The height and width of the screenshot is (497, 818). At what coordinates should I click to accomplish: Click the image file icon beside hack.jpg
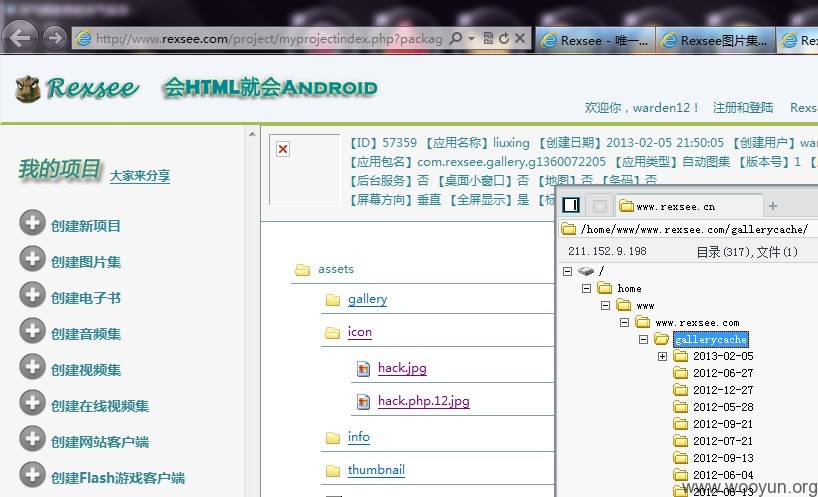tap(363, 369)
